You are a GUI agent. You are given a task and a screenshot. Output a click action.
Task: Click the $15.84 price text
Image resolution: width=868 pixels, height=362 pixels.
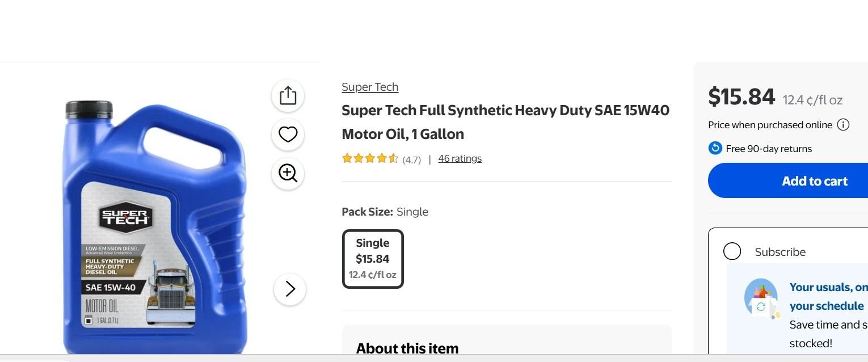[741, 96]
